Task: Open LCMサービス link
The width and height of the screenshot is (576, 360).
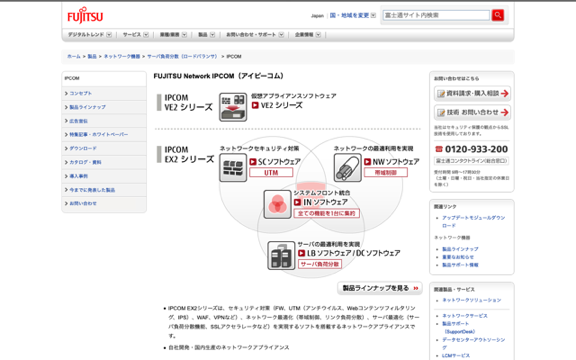Action: coord(456,356)
